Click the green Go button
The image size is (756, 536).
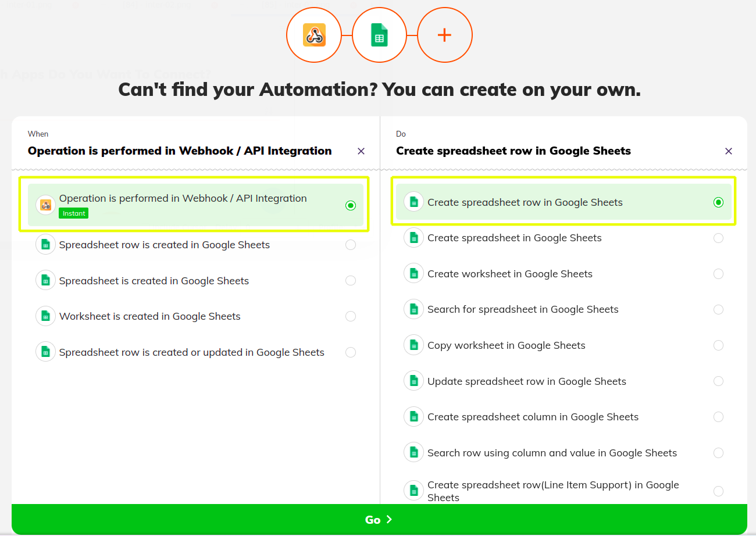click(379, 519)
